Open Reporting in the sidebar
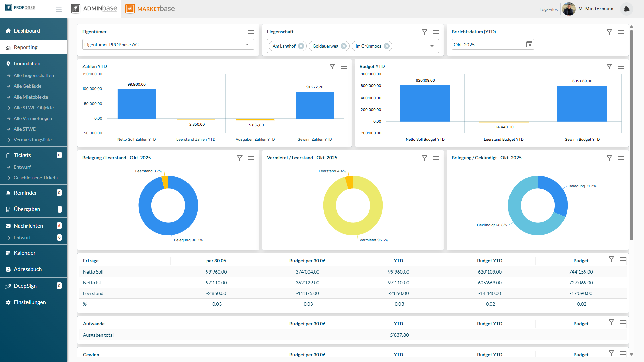This screenshot has width=644, height=362. (x=26, y=47)
